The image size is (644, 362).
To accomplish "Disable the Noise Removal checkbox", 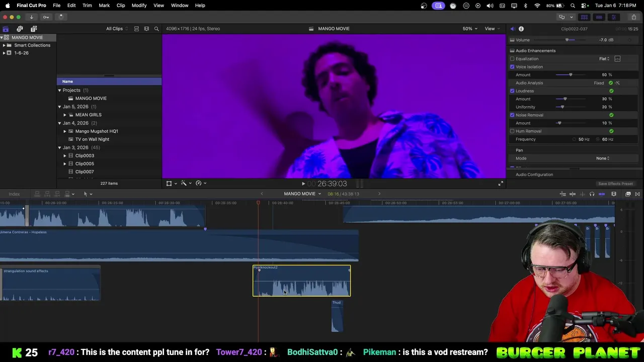I will [512, 115].
